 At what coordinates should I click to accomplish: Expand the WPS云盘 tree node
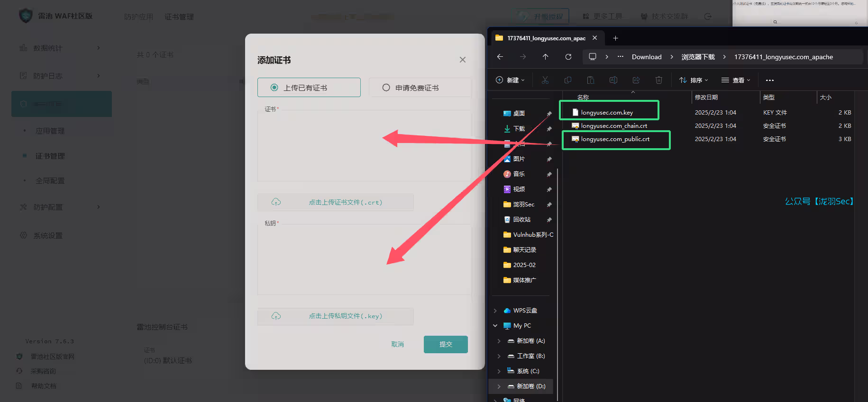[495, 311]
